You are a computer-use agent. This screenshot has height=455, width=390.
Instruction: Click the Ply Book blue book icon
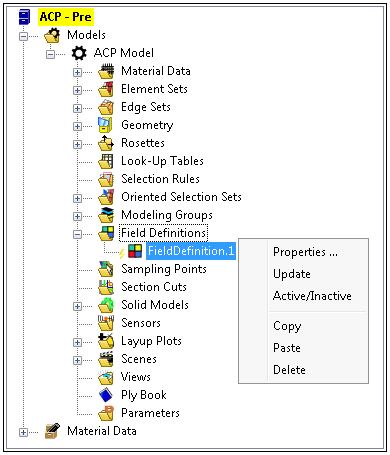point(106,395)
